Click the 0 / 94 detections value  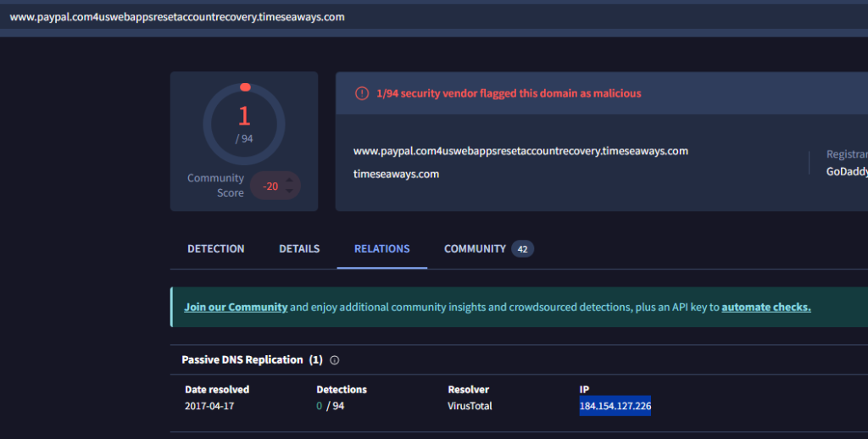point(330,406)
